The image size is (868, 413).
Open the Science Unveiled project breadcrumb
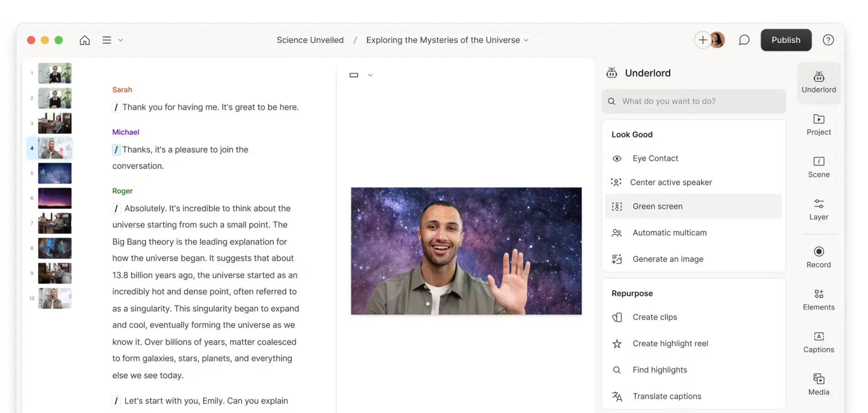pos(310,40)
